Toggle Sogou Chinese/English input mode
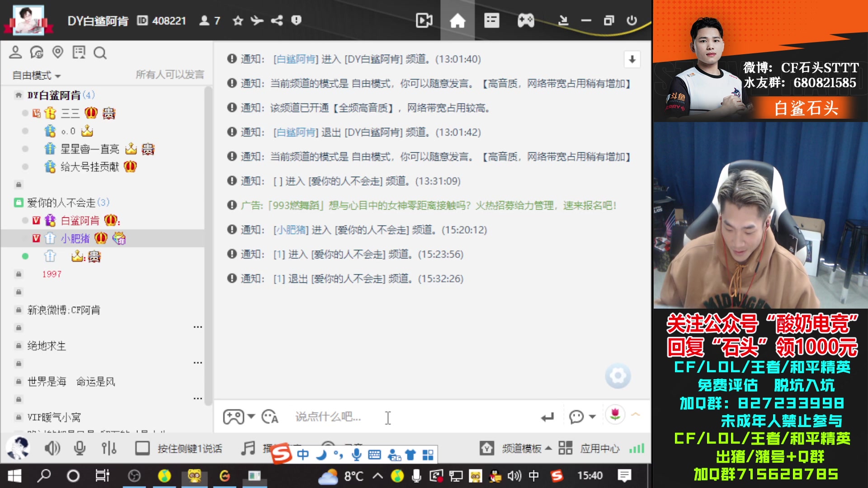The width and height of the screenshot is (868, 488). [x=303, y=455]
